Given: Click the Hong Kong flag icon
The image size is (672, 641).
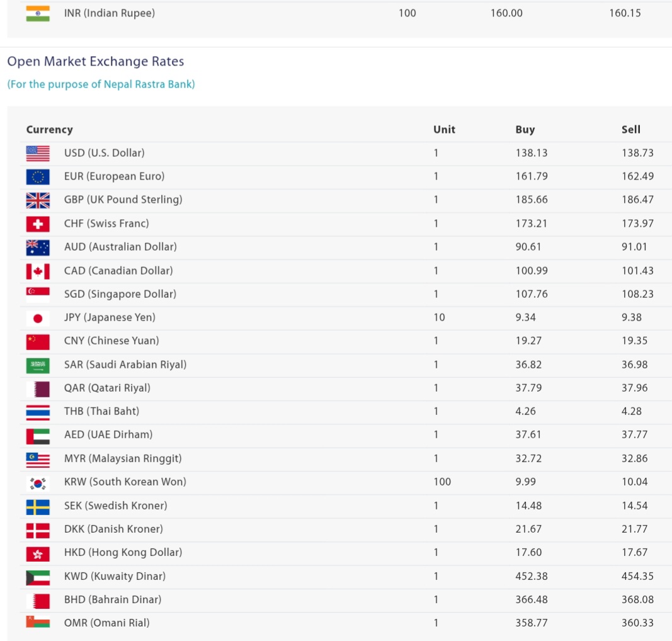Looking at the screenshot, I should [38, 553].
